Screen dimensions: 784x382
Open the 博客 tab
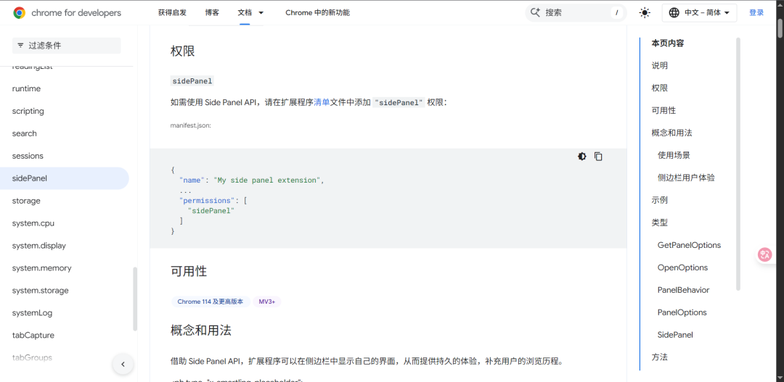point(212,13)
